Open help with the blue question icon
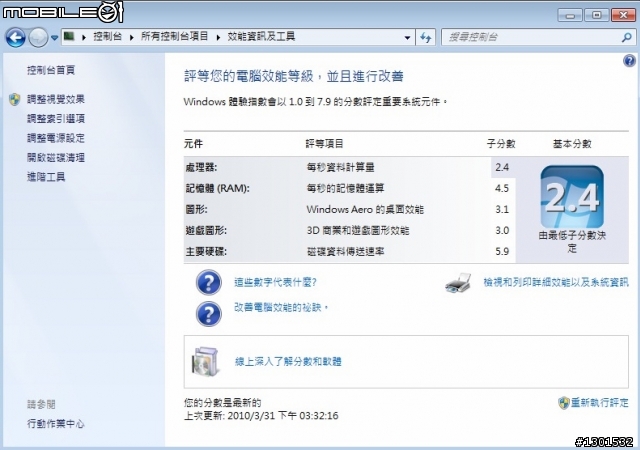640x450 pixels. [x=629, y=61]
